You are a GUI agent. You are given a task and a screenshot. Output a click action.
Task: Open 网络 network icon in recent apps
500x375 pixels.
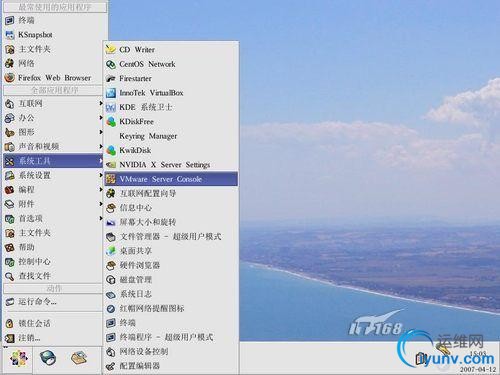click(x=10, y=63)
